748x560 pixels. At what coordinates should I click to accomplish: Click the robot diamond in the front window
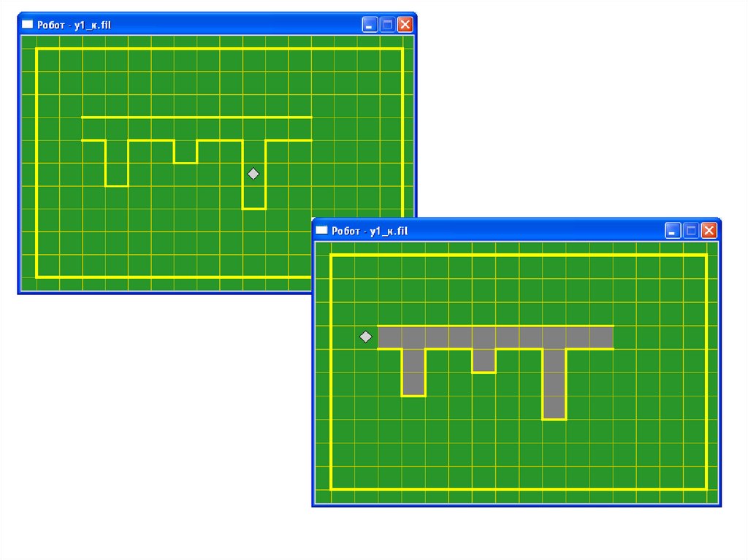click(366, 337)
